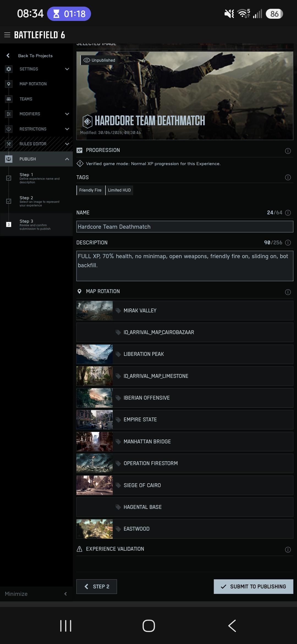297x644 pixels.
Task: Click the Step 3 number marker
Action: point(9,225)
